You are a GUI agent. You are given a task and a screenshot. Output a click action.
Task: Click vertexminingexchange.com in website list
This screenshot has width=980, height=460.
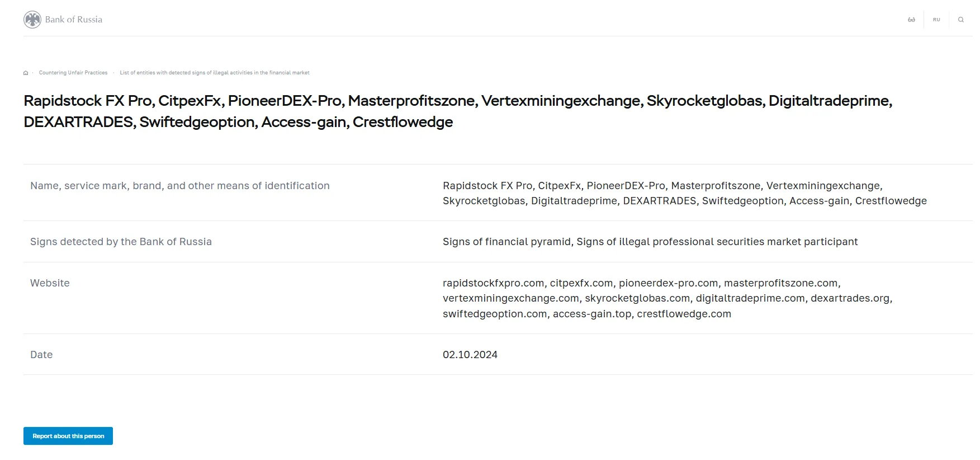(511, 298)
